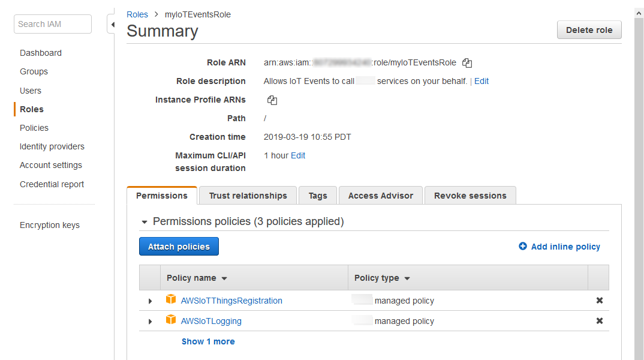Click the Attach policies button
644x360 pixels.
[x=179, y=247]
